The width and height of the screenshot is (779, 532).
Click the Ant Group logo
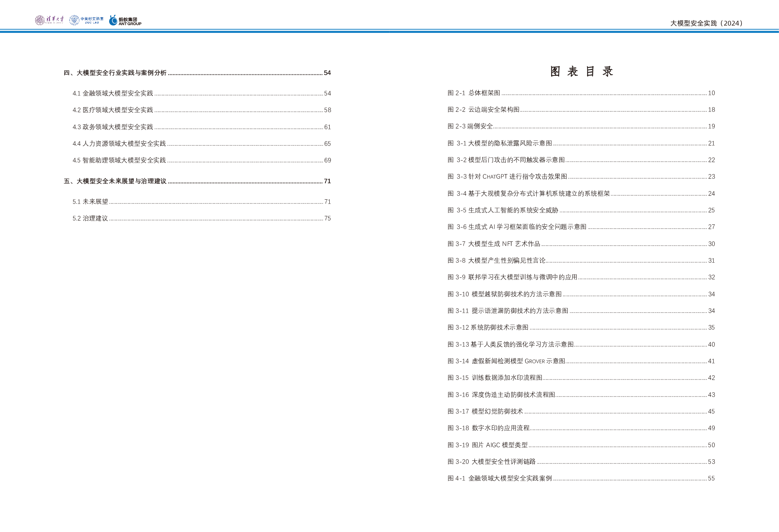click(125, 21)
